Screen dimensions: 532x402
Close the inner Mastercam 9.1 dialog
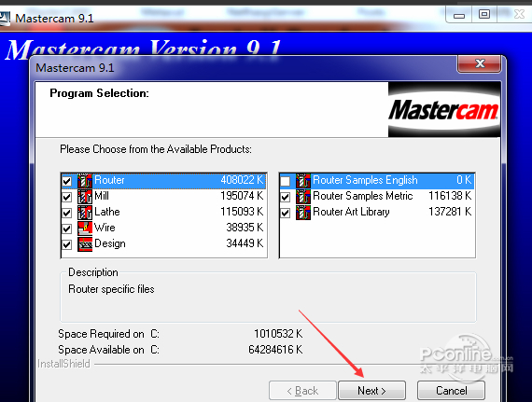tap(479, 63)
